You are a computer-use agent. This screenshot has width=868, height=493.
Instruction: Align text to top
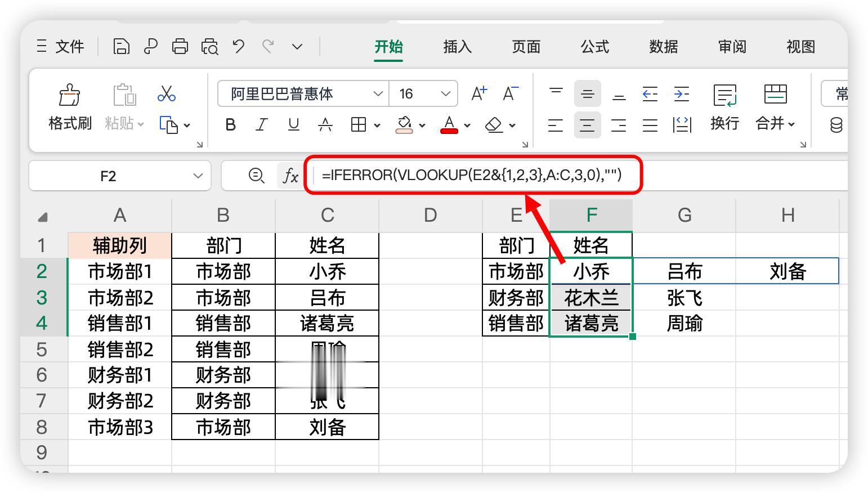coord(556,93)
